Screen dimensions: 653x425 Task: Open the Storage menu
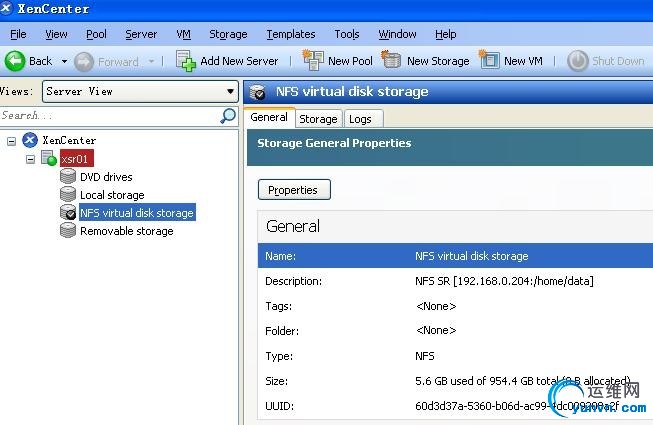coord(228,34)
